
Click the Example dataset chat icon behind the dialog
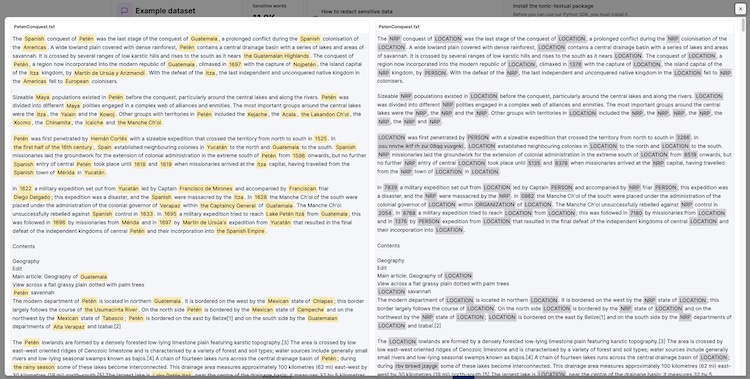(x=124, y=11)
